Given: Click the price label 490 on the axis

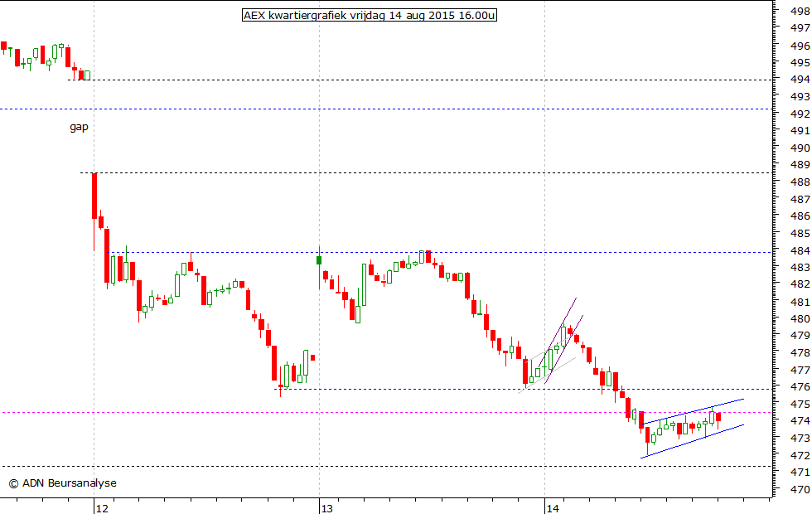Looking at the screenshot, I should pos(800,148).
